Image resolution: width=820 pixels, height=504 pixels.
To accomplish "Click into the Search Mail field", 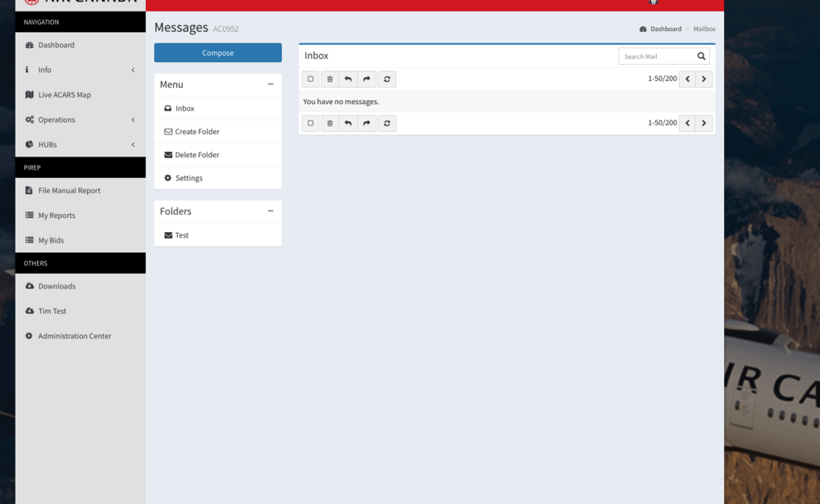I will point(656,57).
